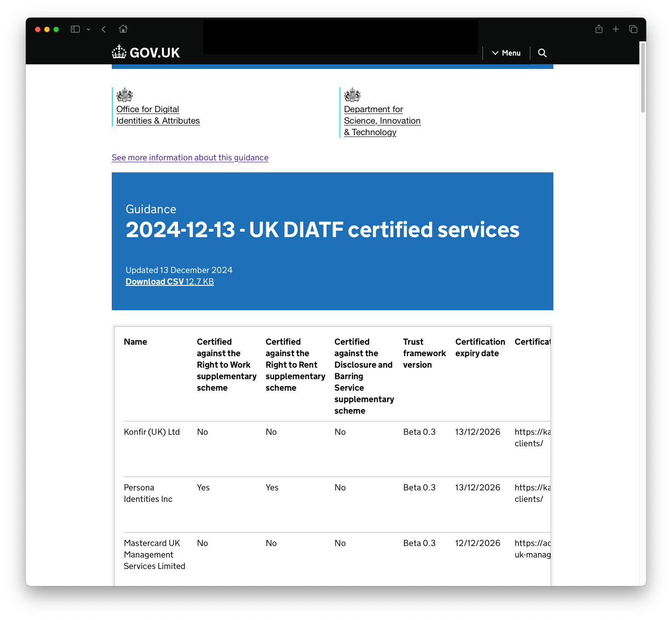
Task: Click the GOV.UK crown logo
Action: point(119,52)
